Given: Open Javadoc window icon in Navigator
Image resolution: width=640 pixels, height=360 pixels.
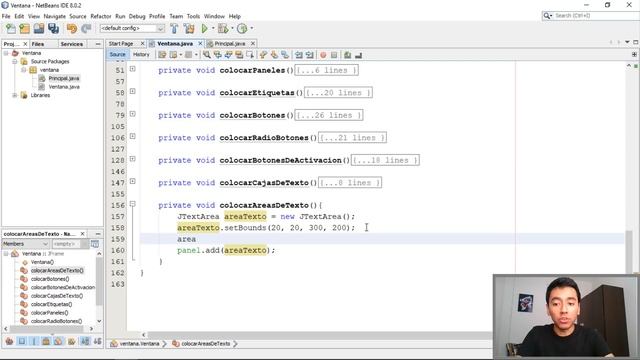Looking at the screenshot, I should 95,244.
